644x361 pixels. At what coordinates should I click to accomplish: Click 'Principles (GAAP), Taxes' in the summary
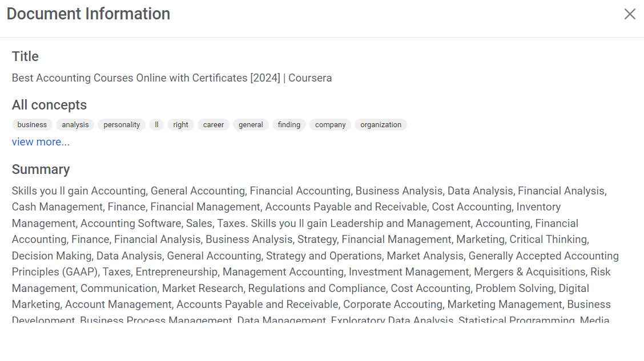pos(71,272)
